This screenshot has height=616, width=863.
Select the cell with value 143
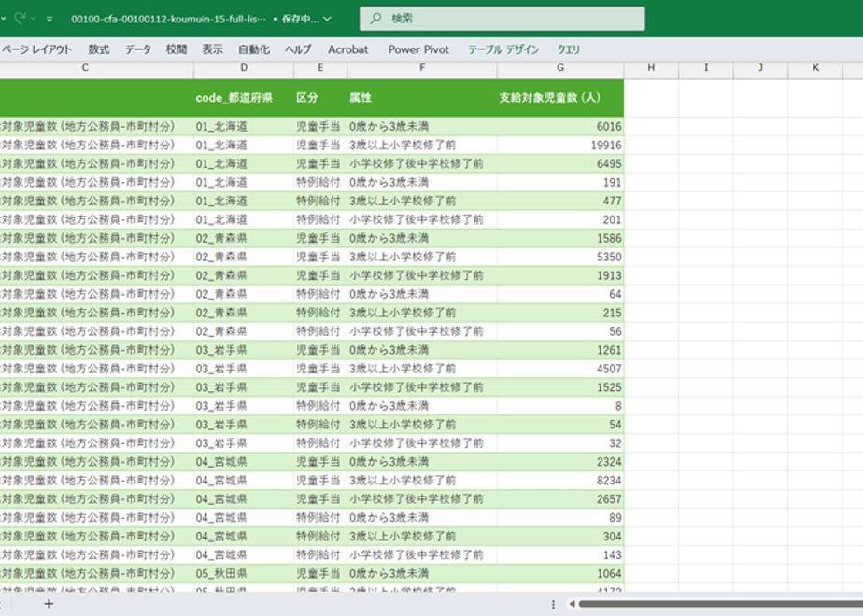click(560, 555)
